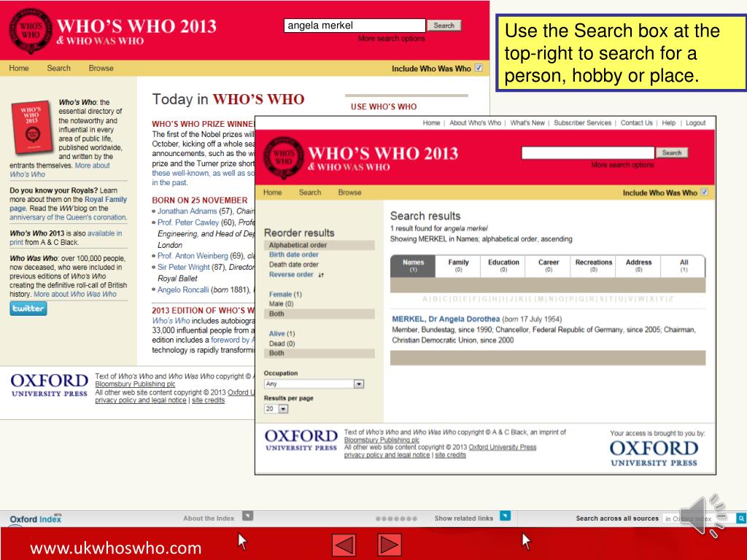Click the About the Index label
The image size is (747, 560).
[209, 518]
